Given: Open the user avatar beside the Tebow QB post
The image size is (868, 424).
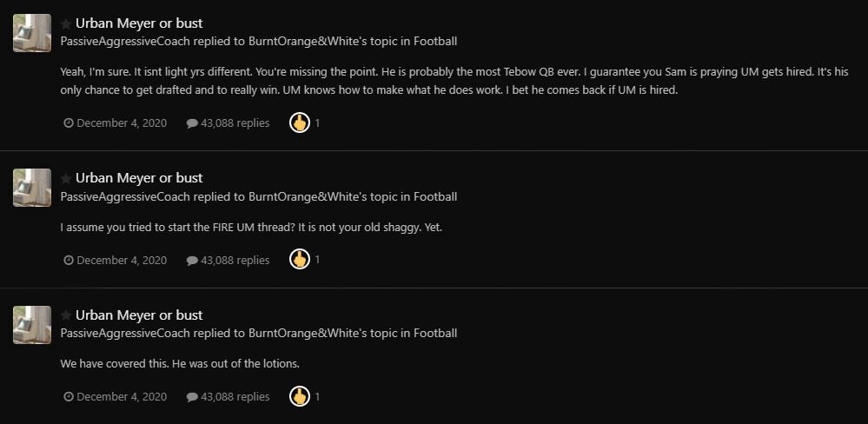Looking at the screenshot, I should pyautogui.click(x=32, y=33).
